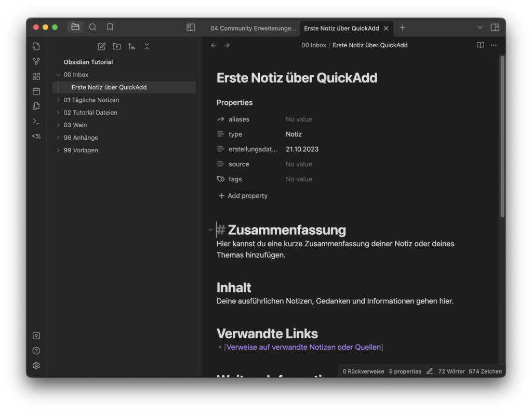Screen dimensions: 532x412
Task: Click the tags property icon
Action: (x=220, y=179)
